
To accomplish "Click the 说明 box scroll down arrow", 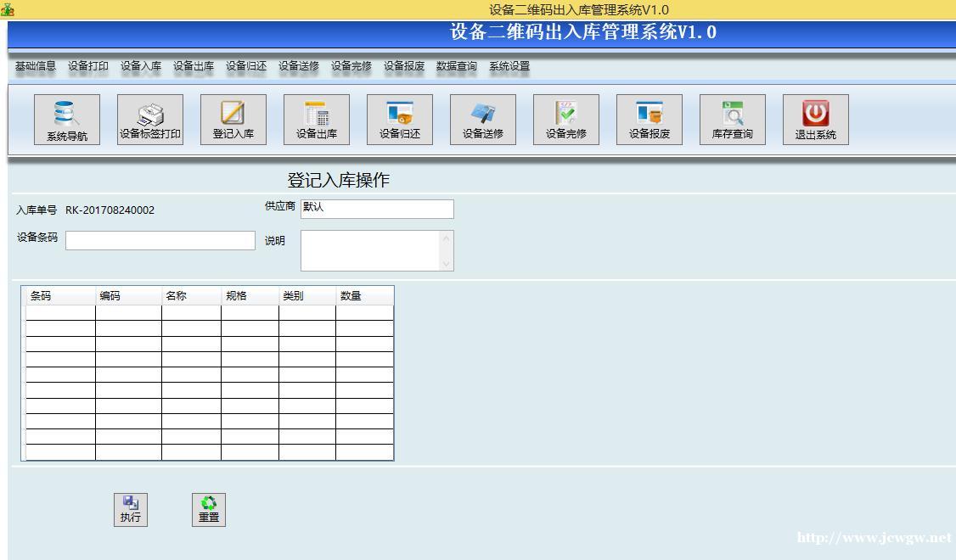I will coord(447,264).
